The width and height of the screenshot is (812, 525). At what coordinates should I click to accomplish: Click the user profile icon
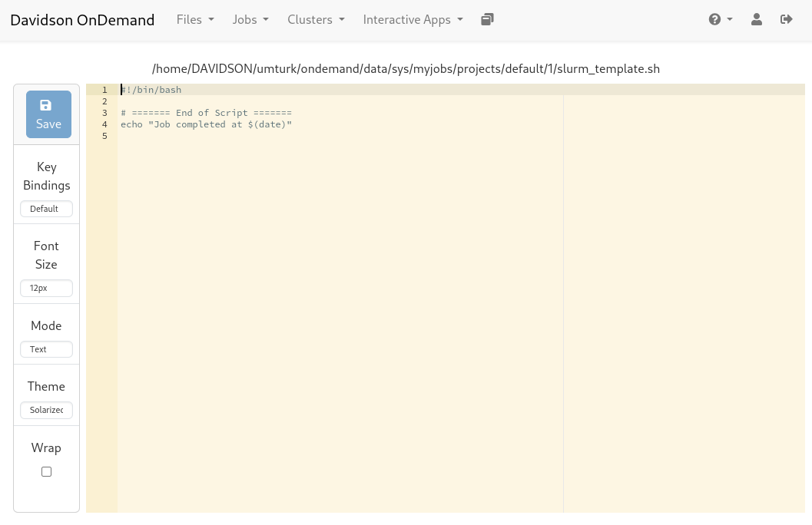coord(757,20)
